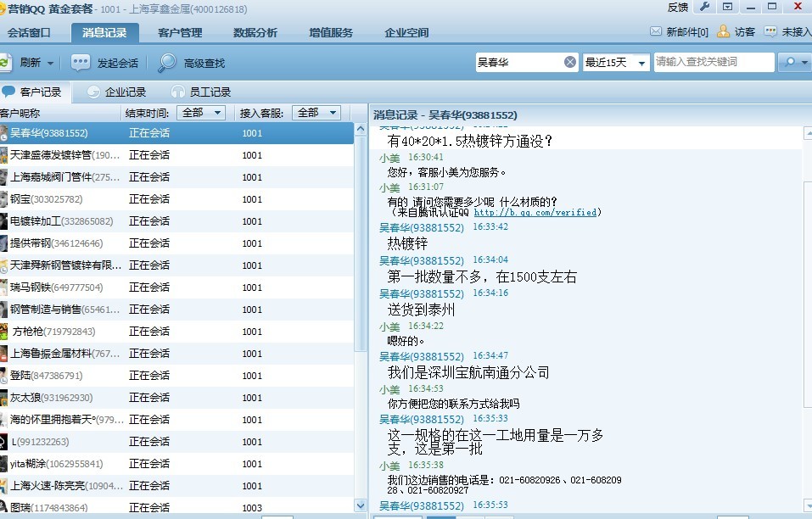Image resolution: width=812 pixels, height=519 pixels.
Task: Click the 反馈 feedback link
Action: pos(677,8)
